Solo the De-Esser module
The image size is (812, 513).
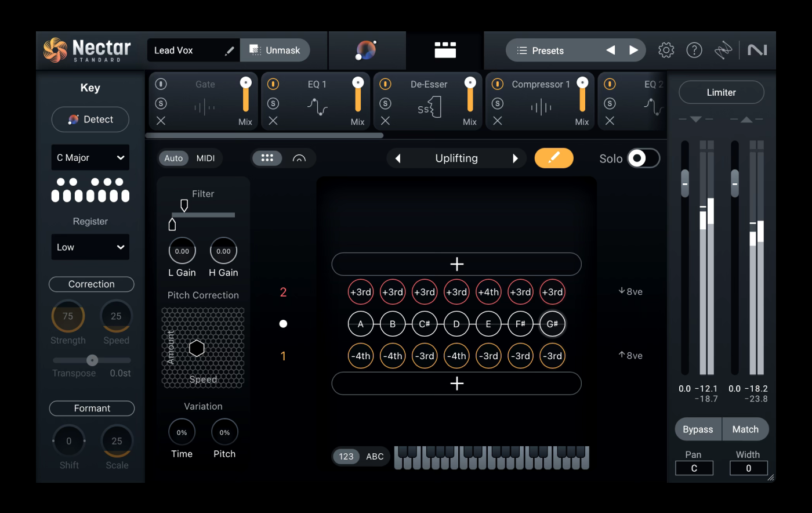(x=385, y=103)
